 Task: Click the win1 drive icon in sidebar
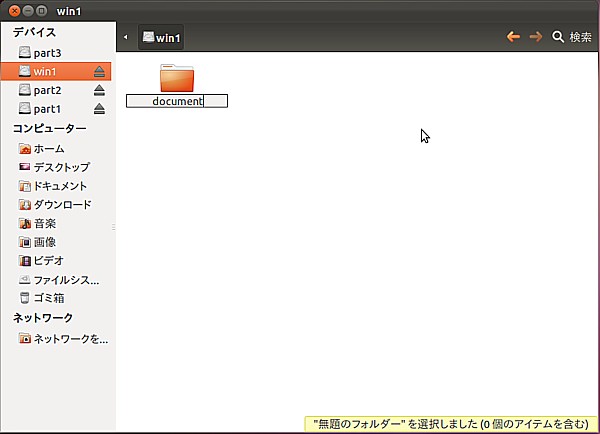24,71
